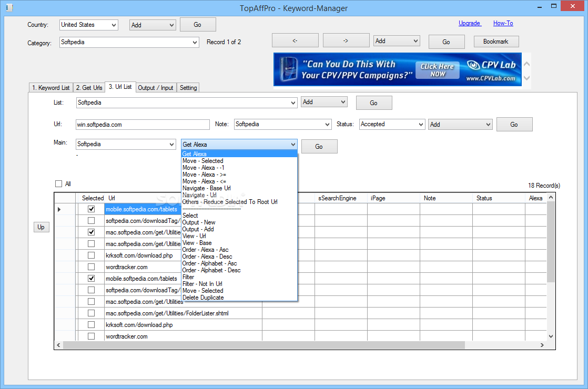The image size is (588, 389).
Task: Check the last wordtracker.com row checkbox
Action: click(x=91, y=336)
